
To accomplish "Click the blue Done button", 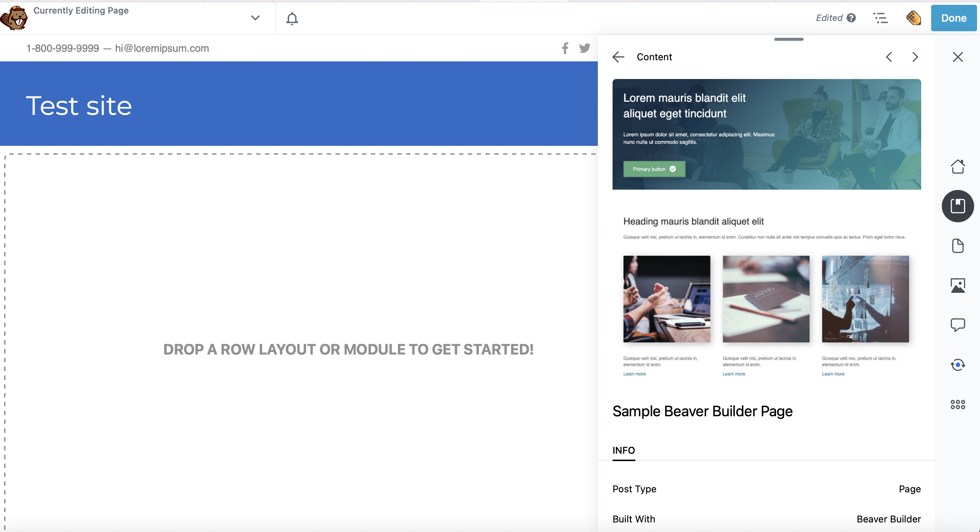I will point(954,18).
